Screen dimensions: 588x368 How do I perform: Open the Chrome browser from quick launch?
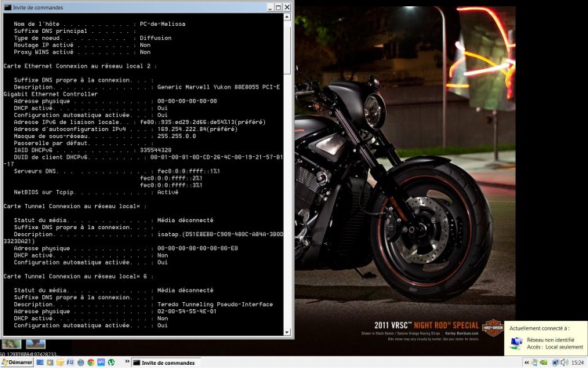pos(91,363)
